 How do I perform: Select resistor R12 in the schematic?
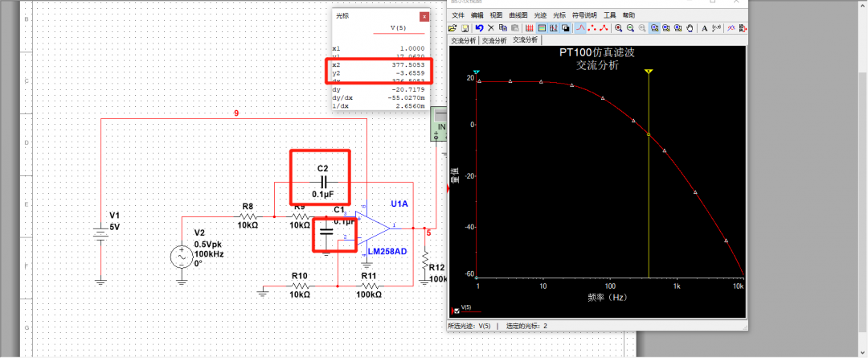(x=425, y=259)
